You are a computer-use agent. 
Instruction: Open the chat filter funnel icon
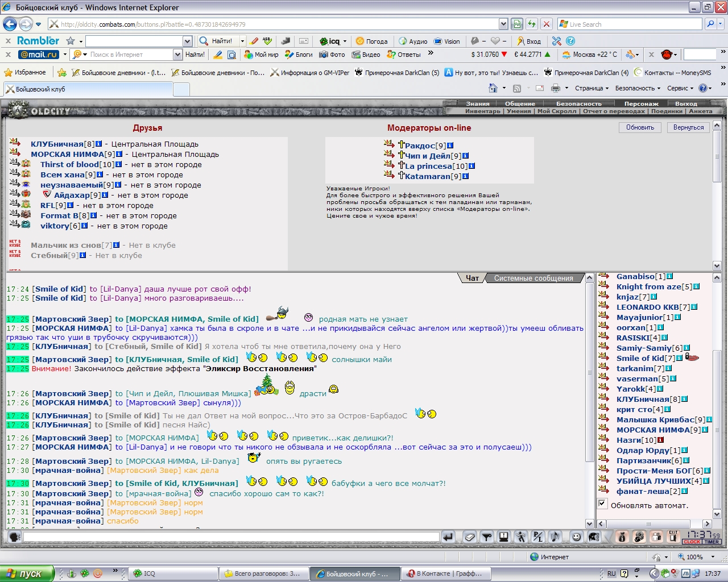pyautogui.click(x=487, y=537)
